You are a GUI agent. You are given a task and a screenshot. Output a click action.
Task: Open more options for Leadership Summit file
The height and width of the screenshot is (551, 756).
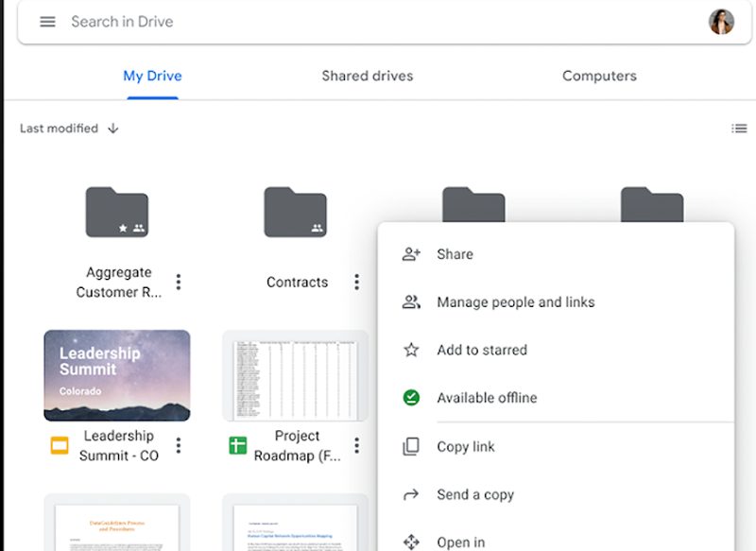[179, 445]
